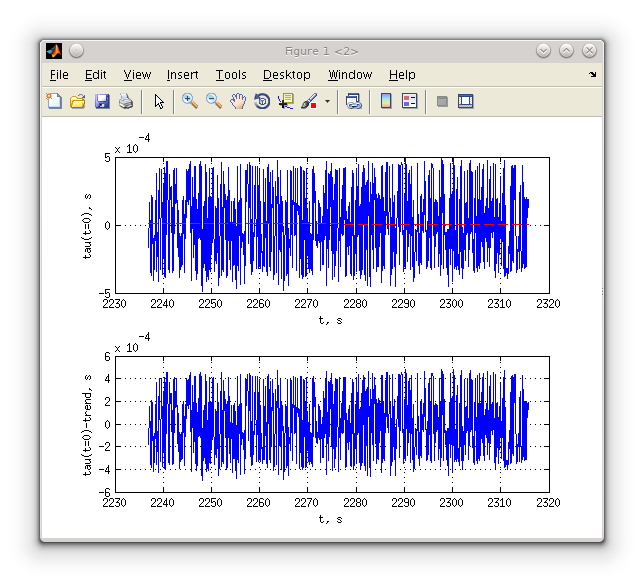Click the dock figure arrow in menu bar
644x582 pixels.
coord(592,75)
